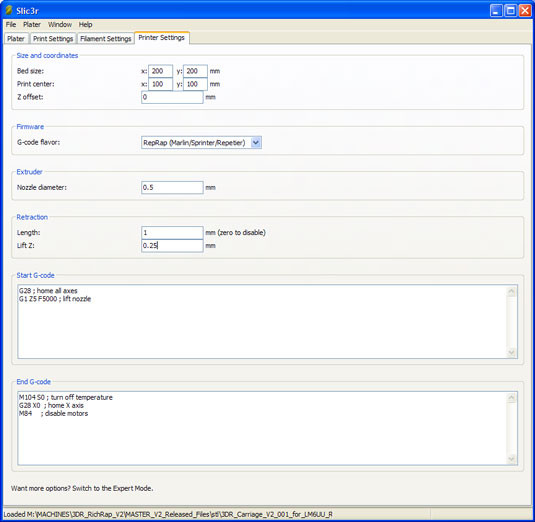Click inside the End G-code text area
Screen dimensions: 535x522
268,428
